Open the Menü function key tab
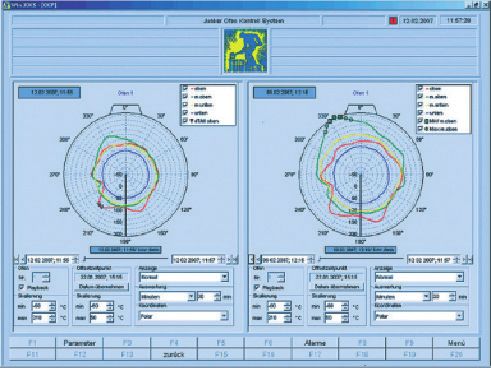 [x=456, y=343]
